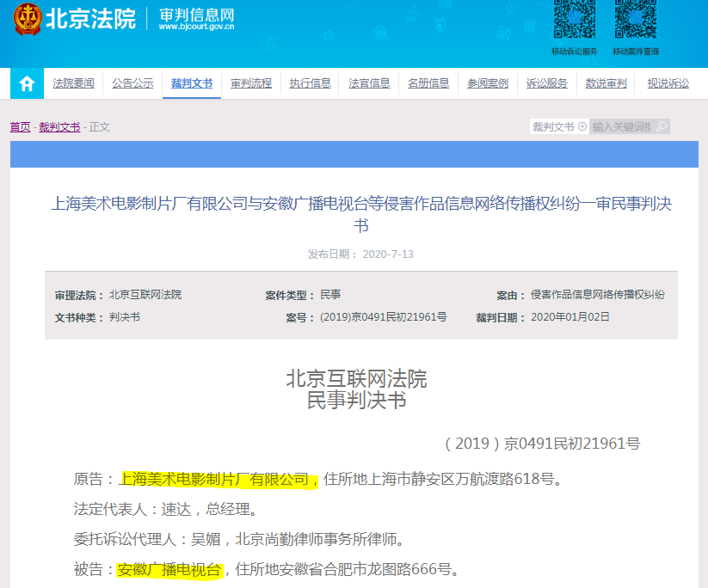The width and height of the screenshot is (708, 588).
Task: Click the 移动案件查询 QR code
Action: click(636, 19)
